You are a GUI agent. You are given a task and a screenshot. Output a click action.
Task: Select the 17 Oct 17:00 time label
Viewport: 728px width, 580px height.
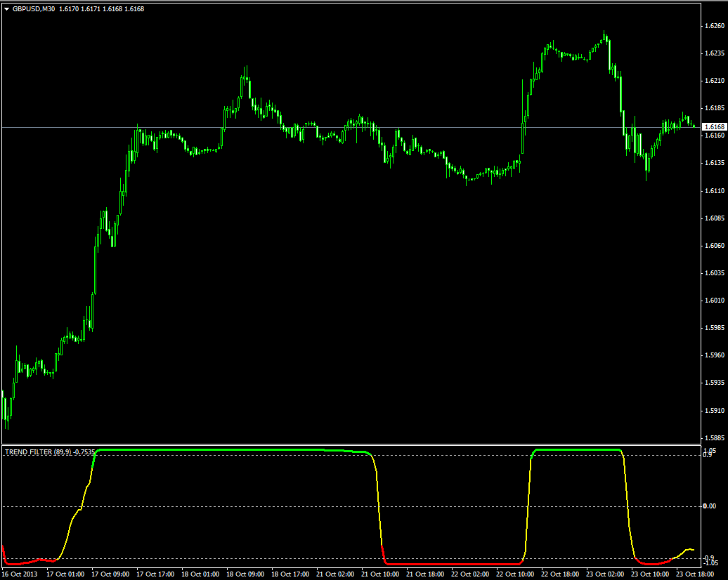155,574
